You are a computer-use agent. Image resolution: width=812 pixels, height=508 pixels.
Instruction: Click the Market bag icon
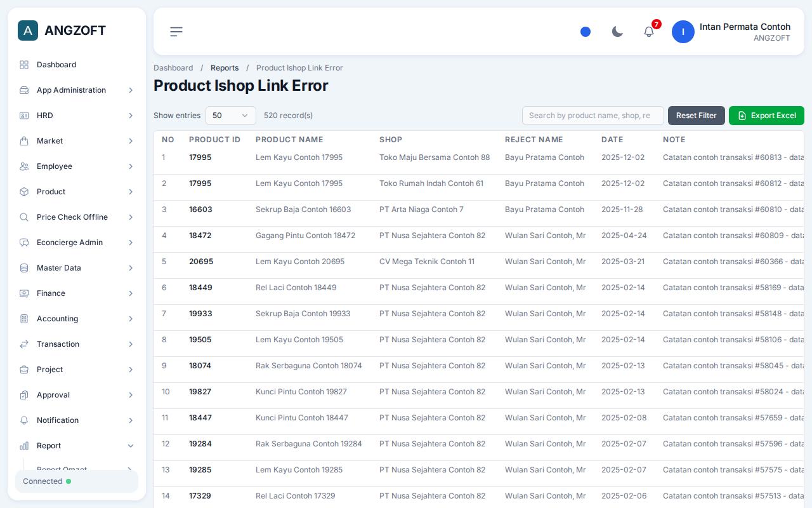point(24,141)
